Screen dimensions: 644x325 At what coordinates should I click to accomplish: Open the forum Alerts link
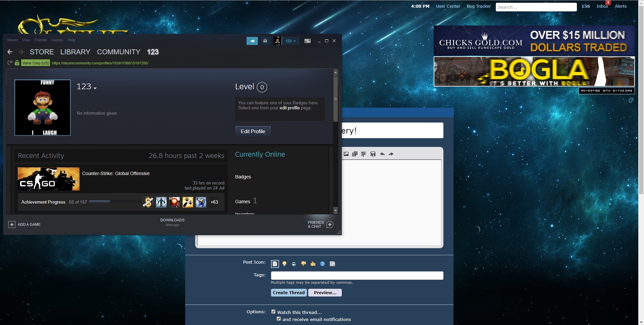coord(621,6)
